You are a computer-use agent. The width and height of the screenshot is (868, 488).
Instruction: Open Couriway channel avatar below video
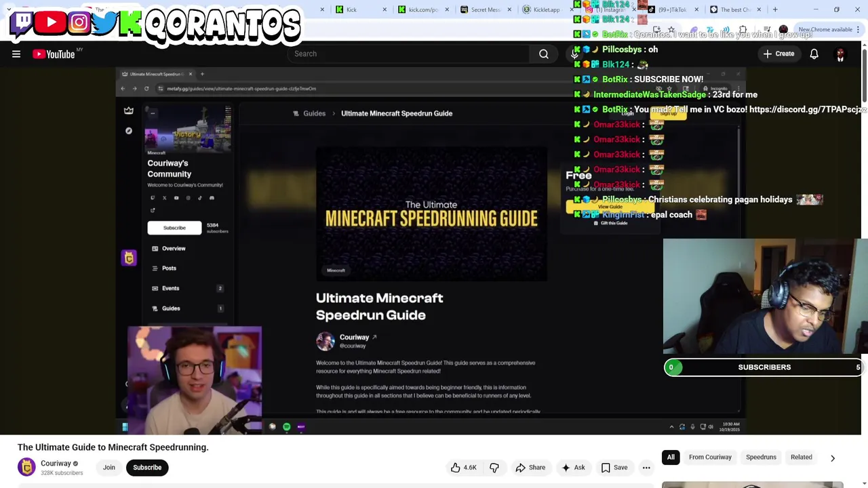(x=26, y=467)
